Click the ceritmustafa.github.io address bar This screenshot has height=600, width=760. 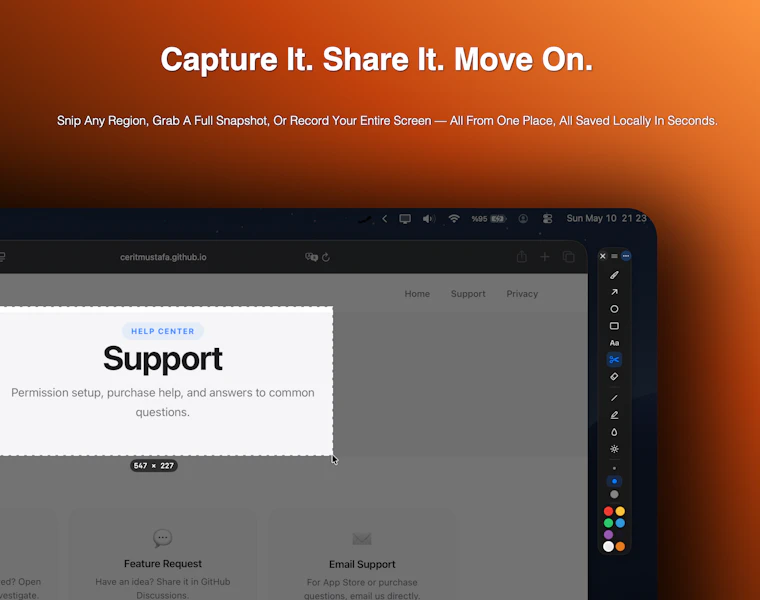click(x=163, y=257)
